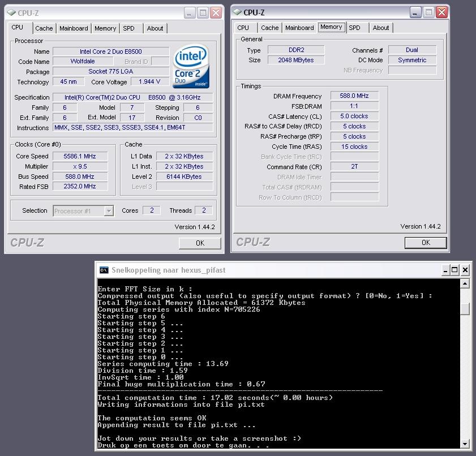Image resolution: width=476 pixels, height=456 pixels.
Task: Click the DC Mode value Symmetric
Action: click(x=412, y=60)
